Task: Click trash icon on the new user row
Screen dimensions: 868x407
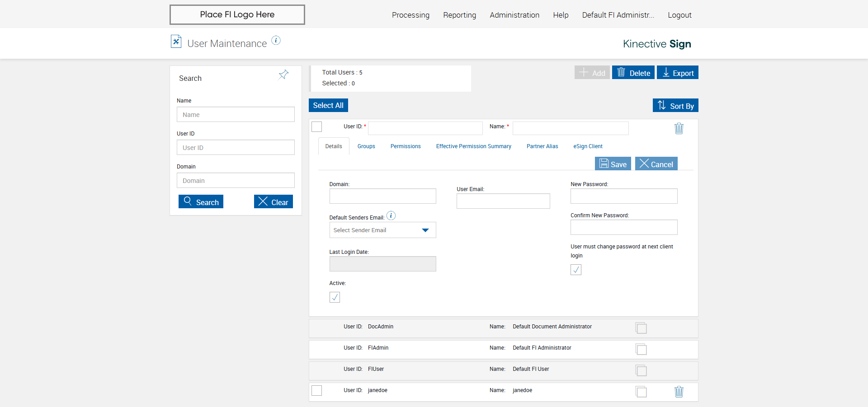Action: (x=679, y=129)
